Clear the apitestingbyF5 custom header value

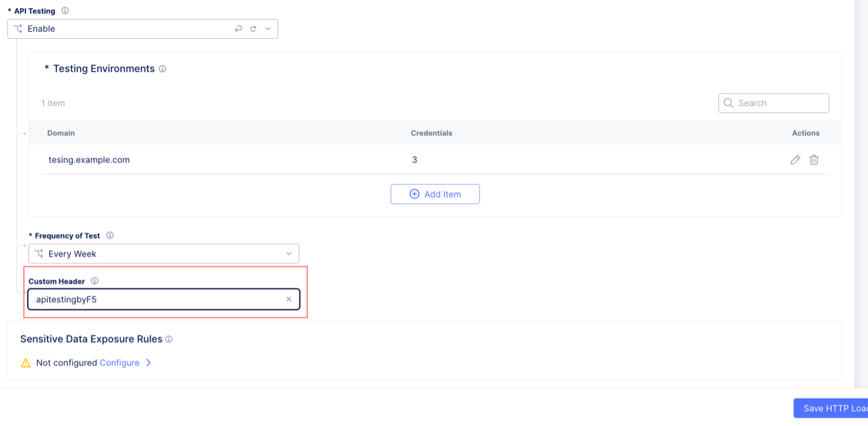289,299
